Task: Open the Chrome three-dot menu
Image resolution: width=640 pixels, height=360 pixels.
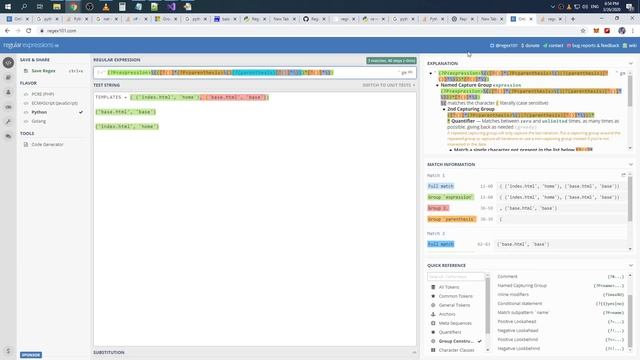Action: [x=633, y=31]
